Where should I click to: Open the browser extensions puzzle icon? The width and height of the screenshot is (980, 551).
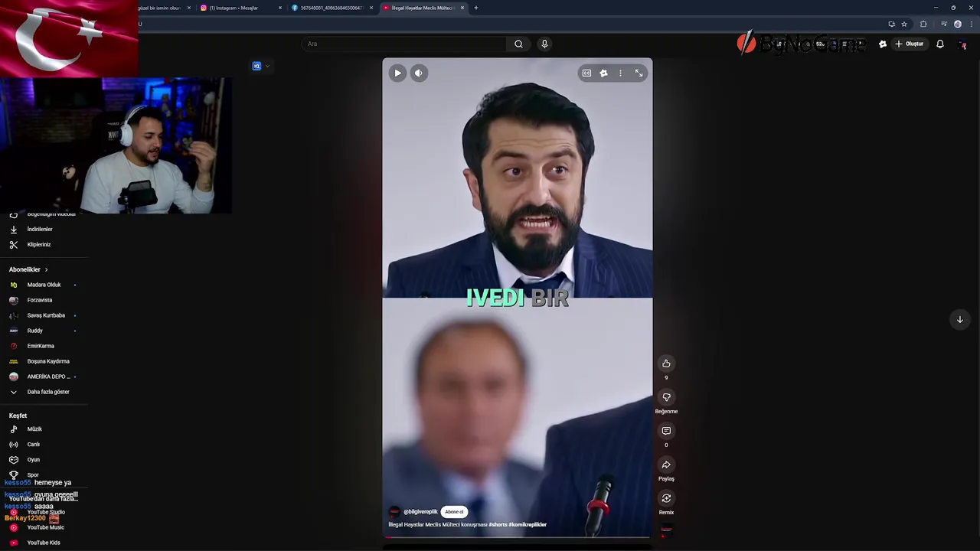coord(923,24)
